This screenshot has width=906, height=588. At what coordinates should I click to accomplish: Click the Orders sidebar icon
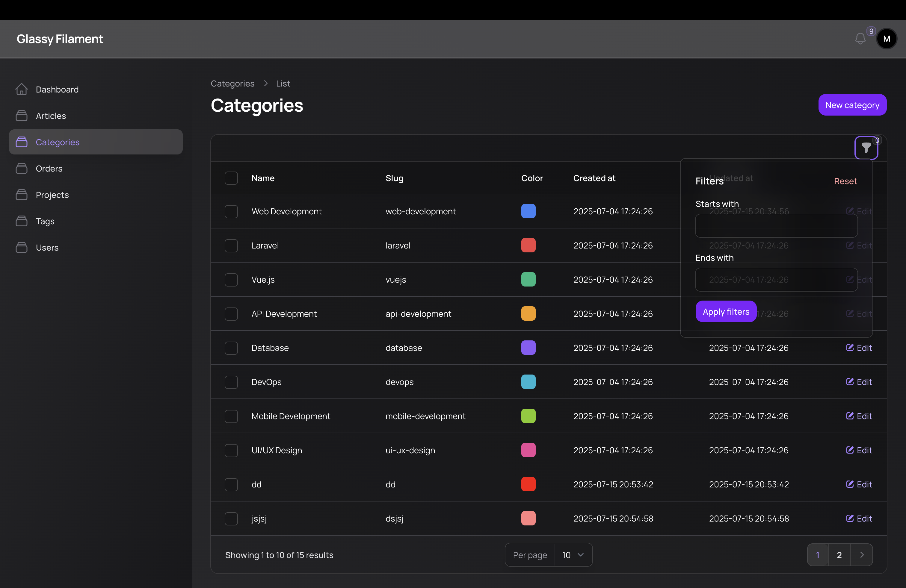22,168
